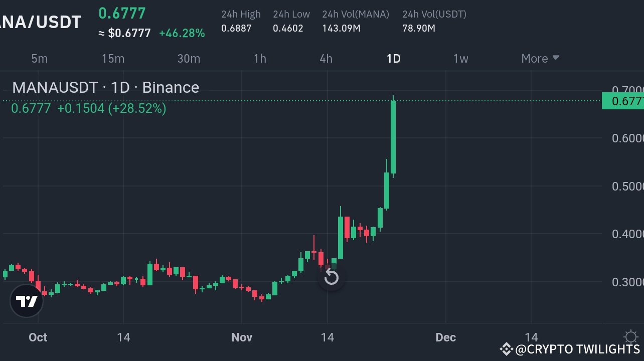This screenshot has height=361, width=644.
Task: Click the chart reset circular arrow icon
Action: coord(331,277)
